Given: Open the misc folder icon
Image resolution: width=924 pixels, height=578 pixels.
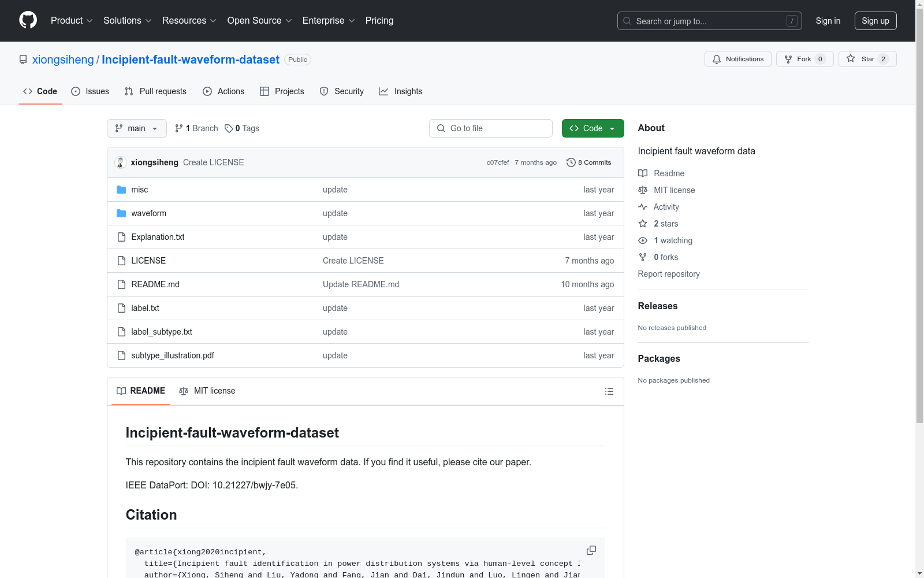Looking at the screenshot, I should pos(121,190).
